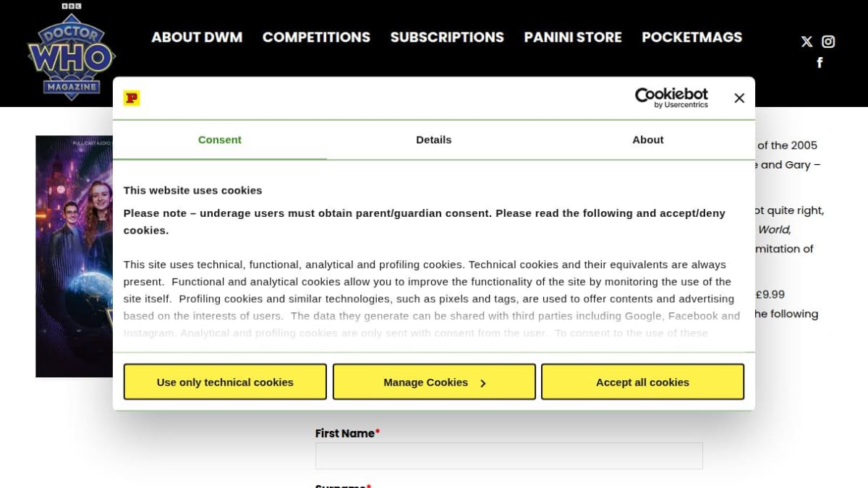Visit the PANINI STORE link

[x=573, y=37]
